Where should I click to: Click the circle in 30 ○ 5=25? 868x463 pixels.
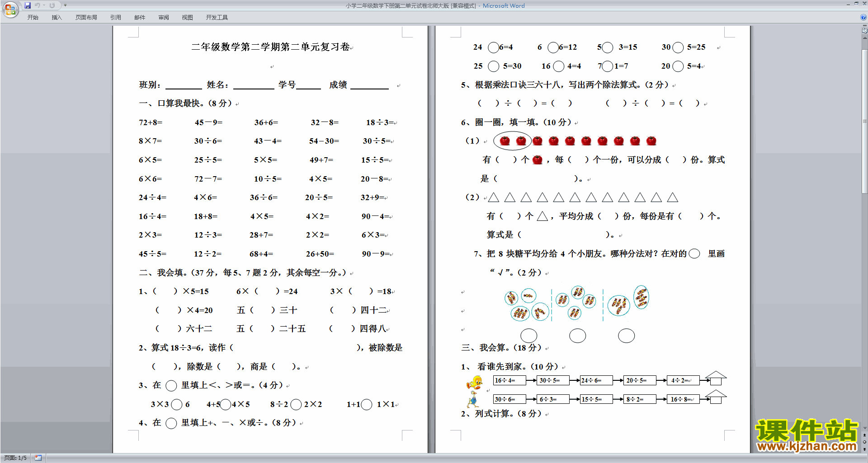(678, 47)
